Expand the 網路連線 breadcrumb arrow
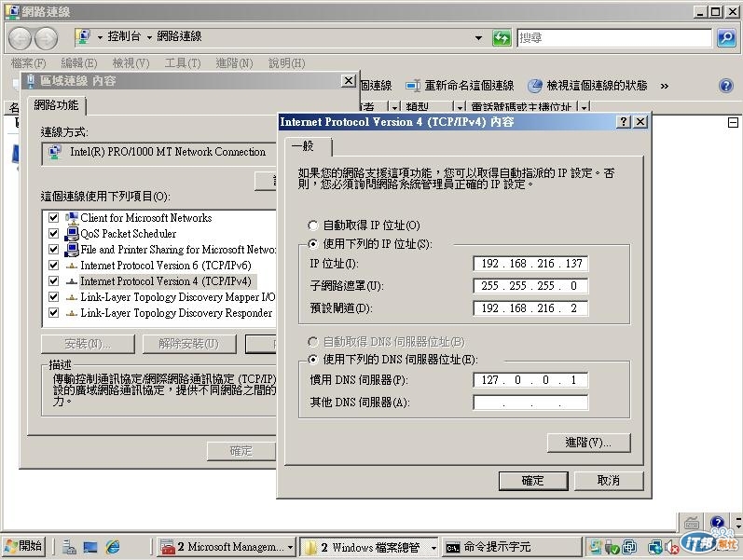Viewport: 743px width, 560px height. point(149,37)
